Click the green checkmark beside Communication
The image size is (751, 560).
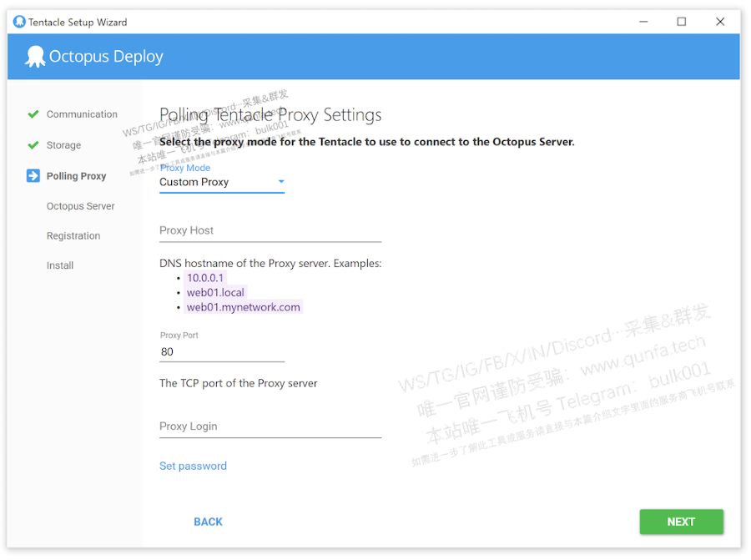[x=33, y=114]
